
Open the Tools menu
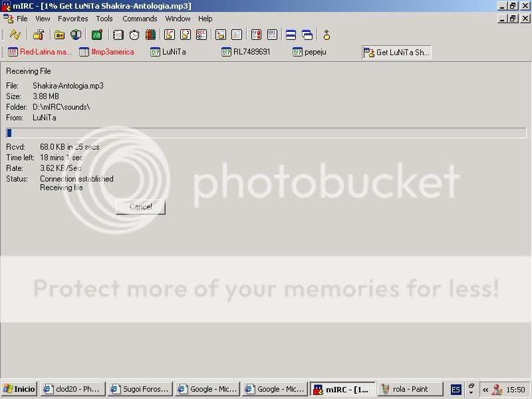pyautogui.click(x=104, y=19)
